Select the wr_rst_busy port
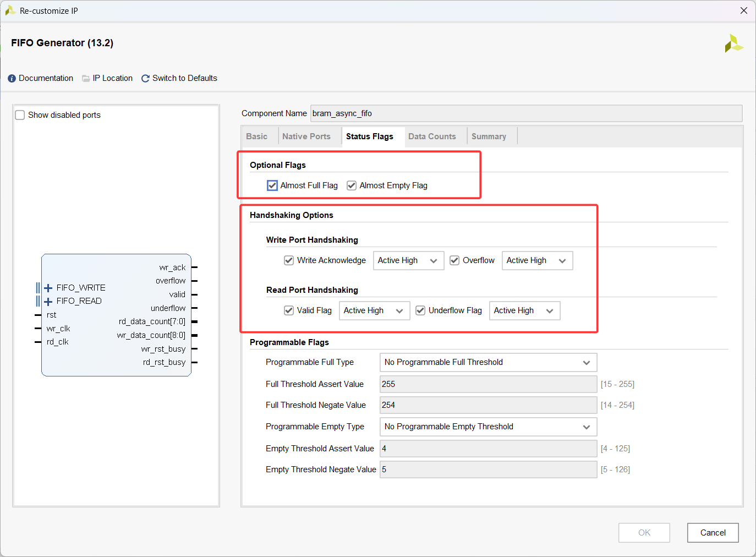The width and height of the screenshot is (756, 557). click(x=163, y=349)
